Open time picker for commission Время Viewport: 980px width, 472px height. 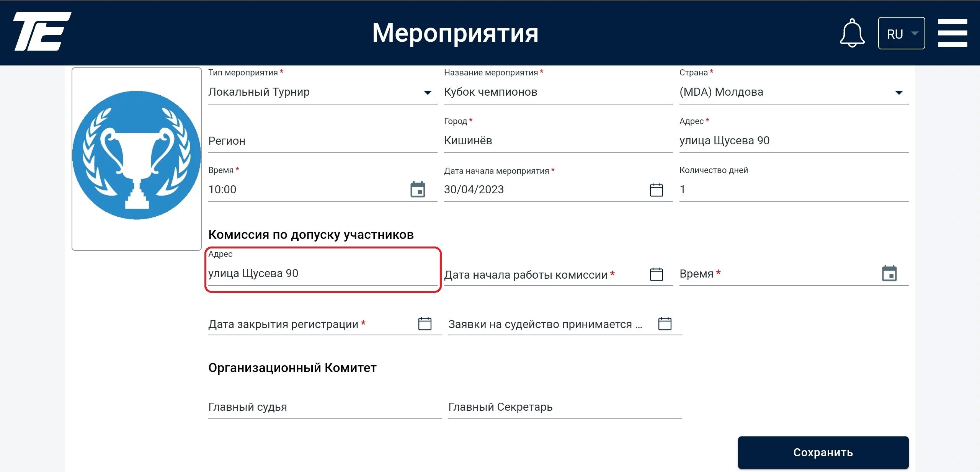(x=889, y=273)
